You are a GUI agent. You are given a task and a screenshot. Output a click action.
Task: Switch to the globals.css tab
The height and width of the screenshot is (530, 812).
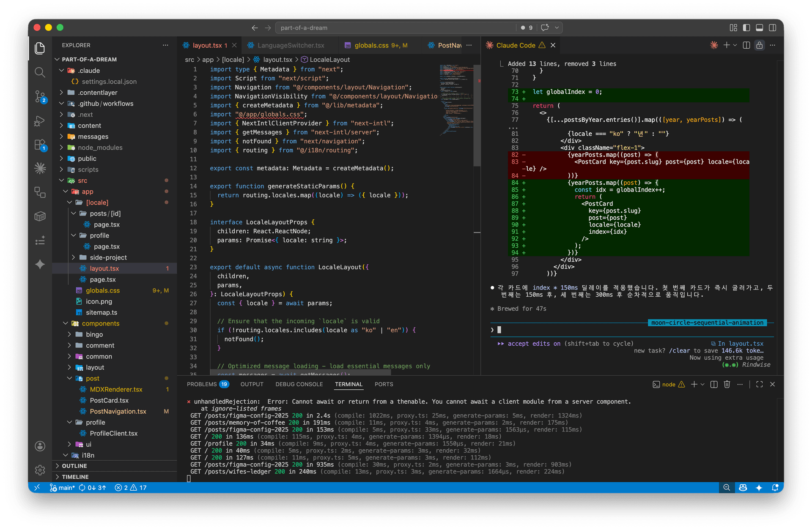point(371,45)
